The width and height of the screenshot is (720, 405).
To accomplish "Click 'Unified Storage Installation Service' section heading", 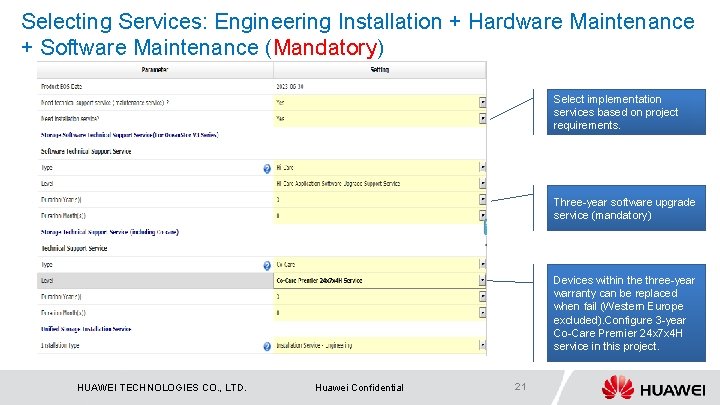I will [x=86, y=329].
